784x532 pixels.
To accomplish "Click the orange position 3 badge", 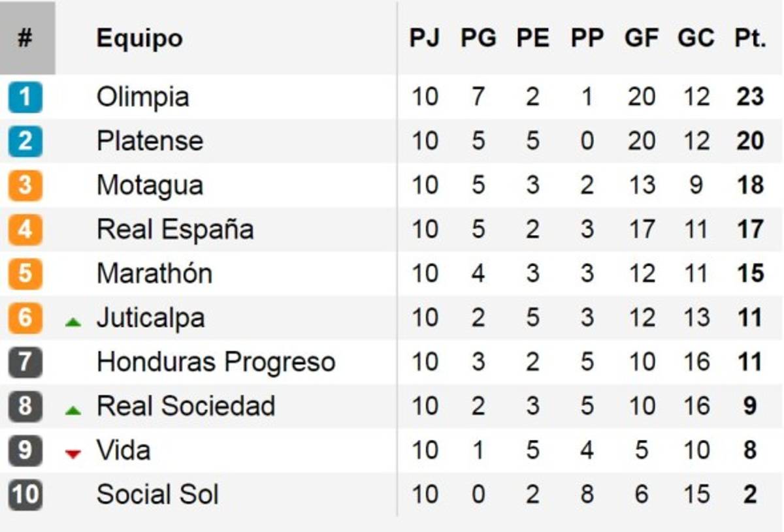I will 25,185.
